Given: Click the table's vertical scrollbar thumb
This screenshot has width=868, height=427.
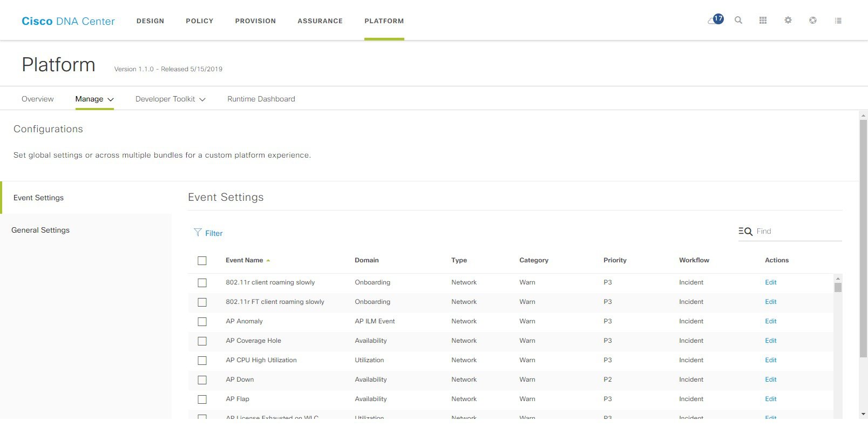Looking at the screenshot, I should 838,287.
